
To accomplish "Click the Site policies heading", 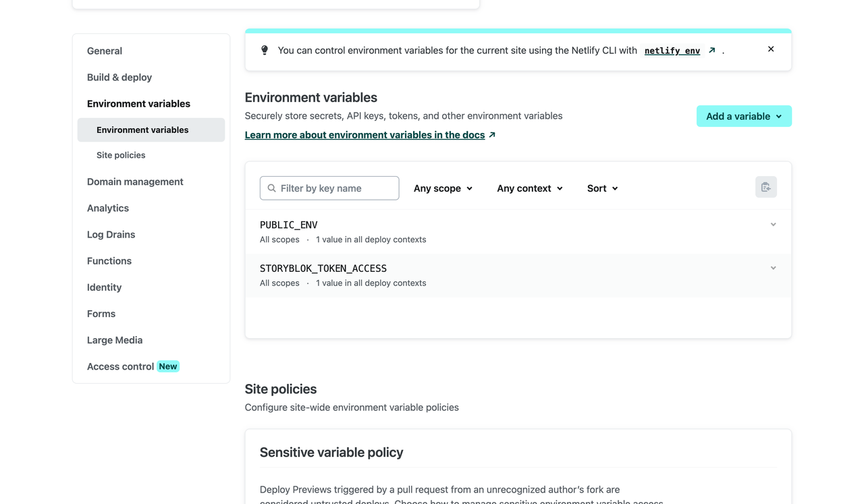I will [281, 389].
